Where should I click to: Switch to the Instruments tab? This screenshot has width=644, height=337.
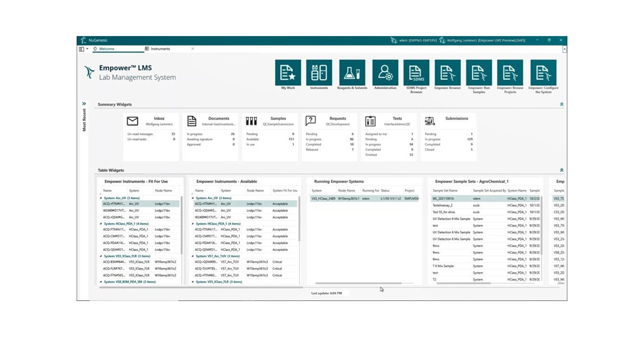coord(160,49)
